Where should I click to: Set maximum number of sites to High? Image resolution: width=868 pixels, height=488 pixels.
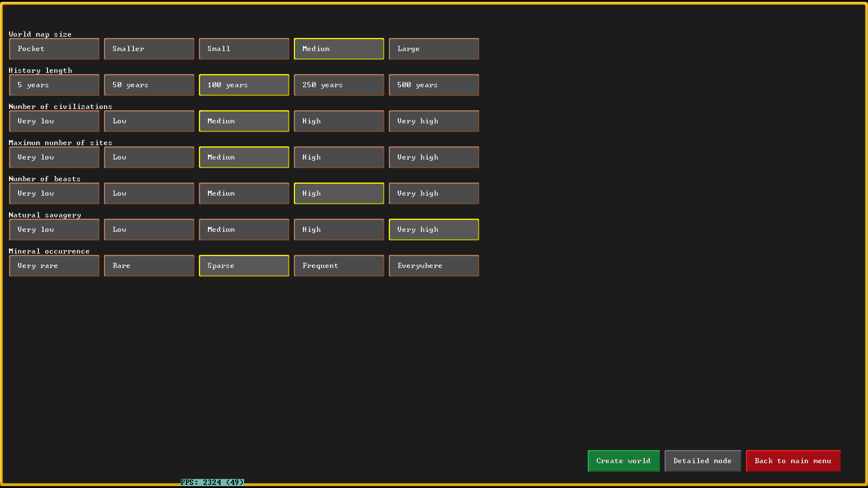(339, 157)
